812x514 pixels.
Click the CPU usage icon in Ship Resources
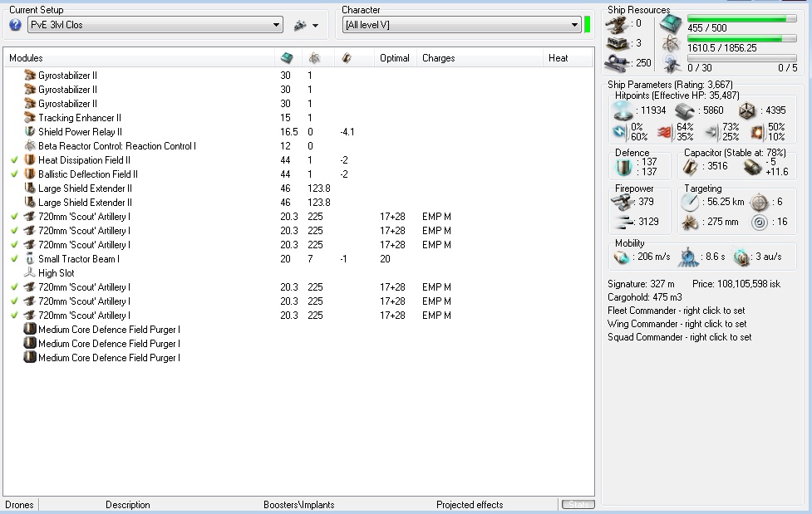[671, 25]
